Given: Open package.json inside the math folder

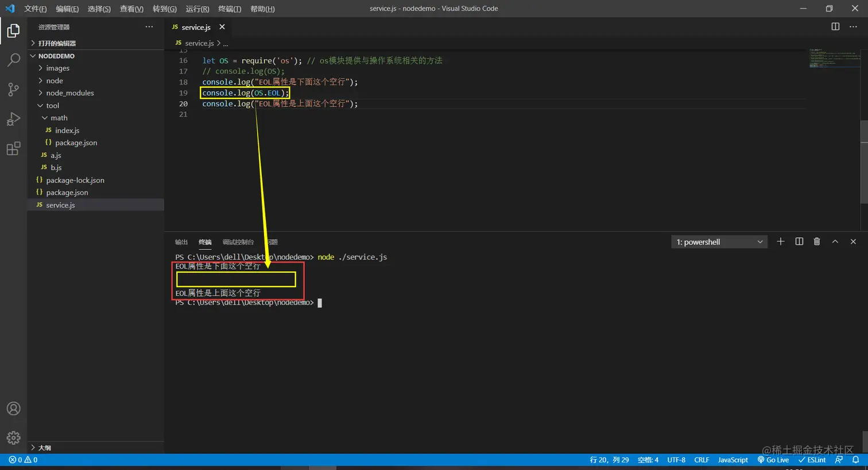Looking at the screenshot, I should (96, 142).
